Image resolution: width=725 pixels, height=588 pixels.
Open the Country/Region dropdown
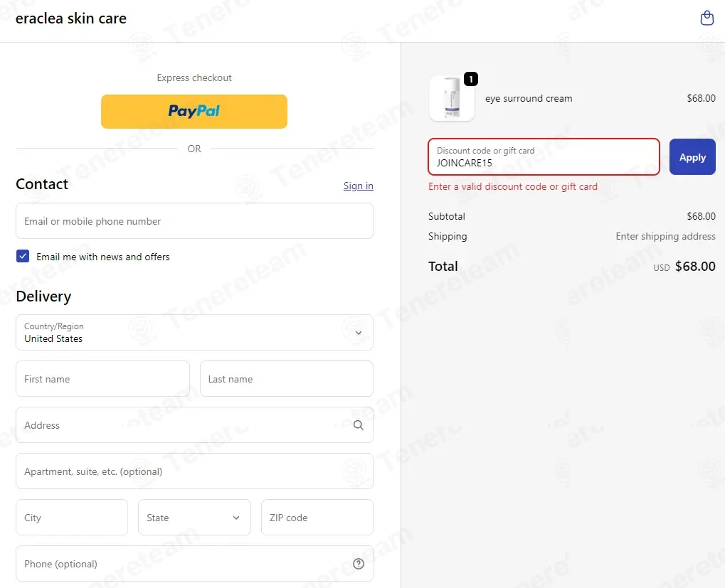click(x=194, y=333)
